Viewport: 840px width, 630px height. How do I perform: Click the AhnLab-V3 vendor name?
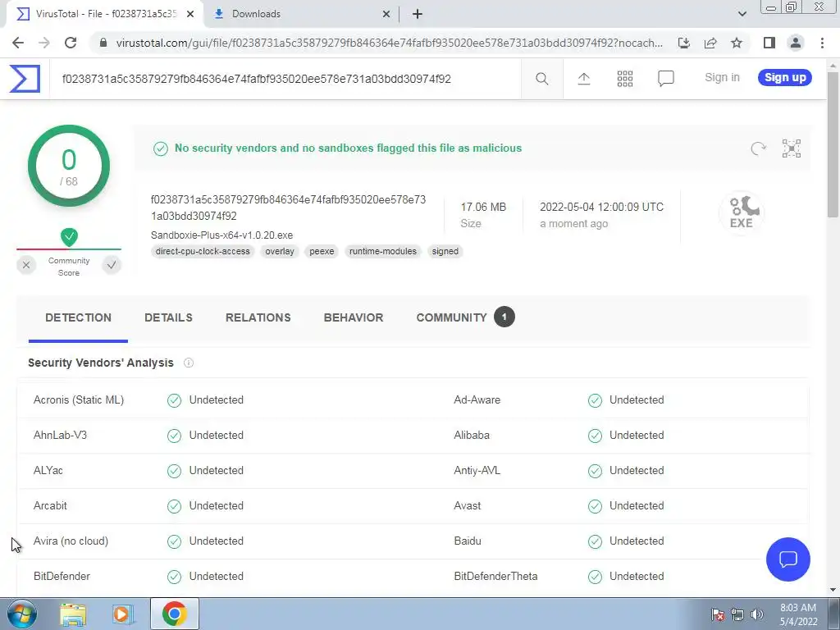[60, 435]
